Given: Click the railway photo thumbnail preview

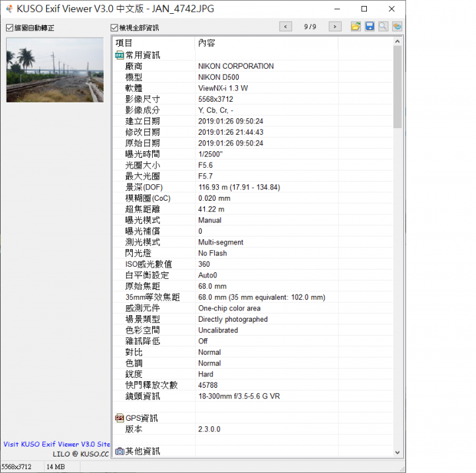Looking at the screenshot, I should point(55,70).
